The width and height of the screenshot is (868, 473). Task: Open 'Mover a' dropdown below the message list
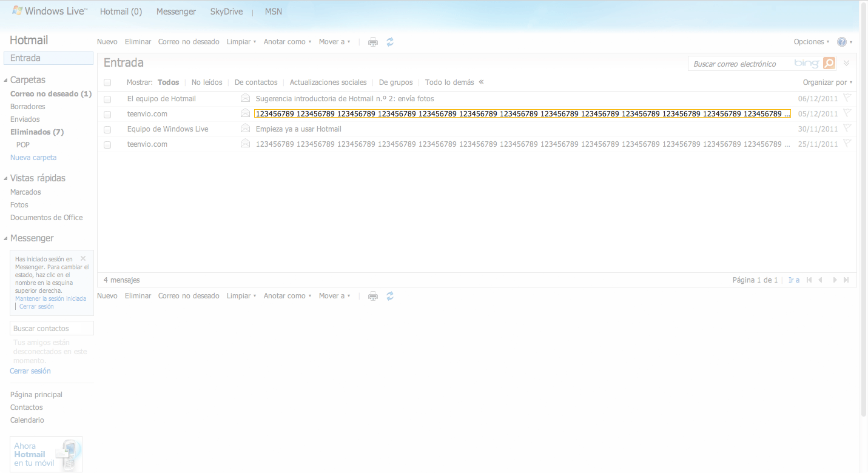pos(335,296)
